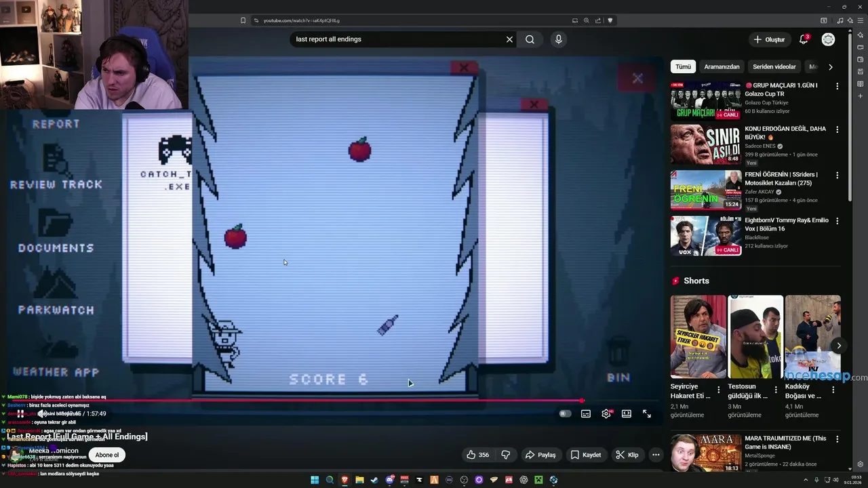The height and width of the screenshot is (488, 868).
Task: Open Brave browser from the taskbar
Action: pos(344,480)
